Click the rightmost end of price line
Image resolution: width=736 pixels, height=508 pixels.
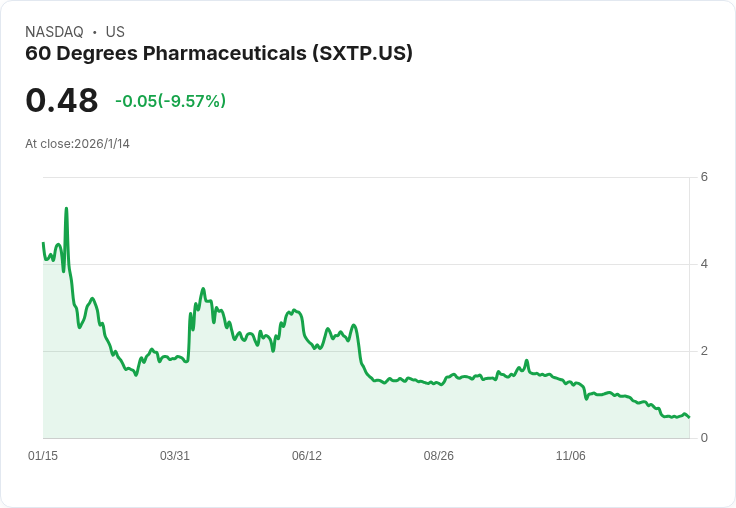(689, 417)
